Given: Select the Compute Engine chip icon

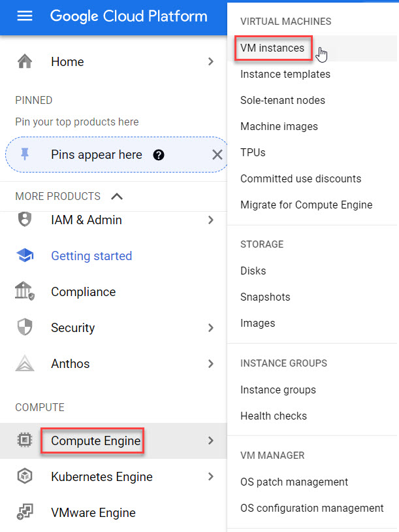Looking at the screenshot, I should click(24, 441).
